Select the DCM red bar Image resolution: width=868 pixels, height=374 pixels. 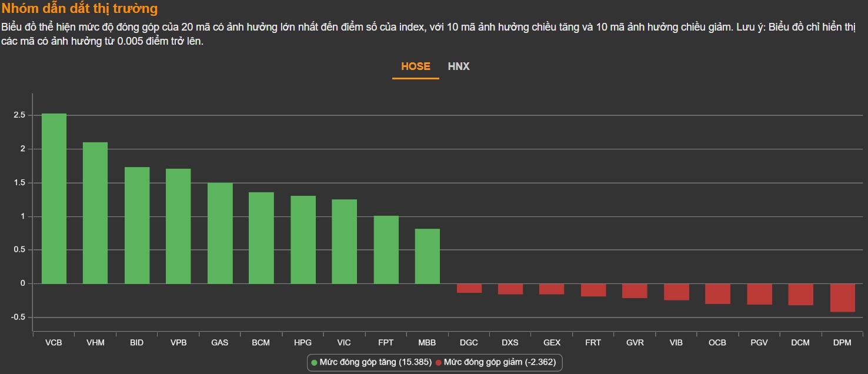tap(800, 295)
